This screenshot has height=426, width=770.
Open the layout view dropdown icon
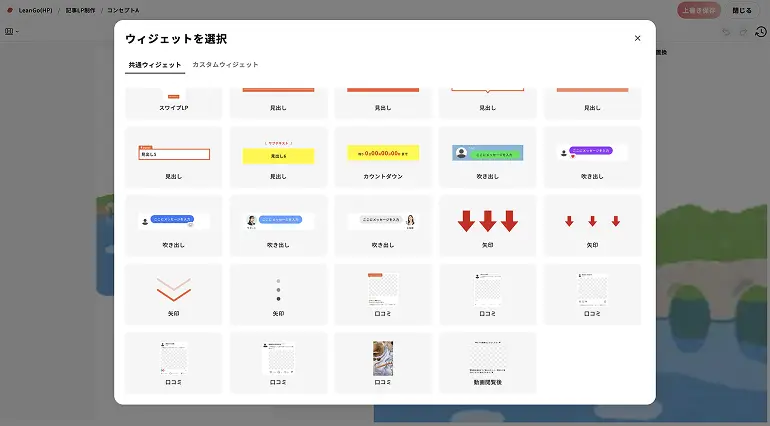(x=12, y=31)
